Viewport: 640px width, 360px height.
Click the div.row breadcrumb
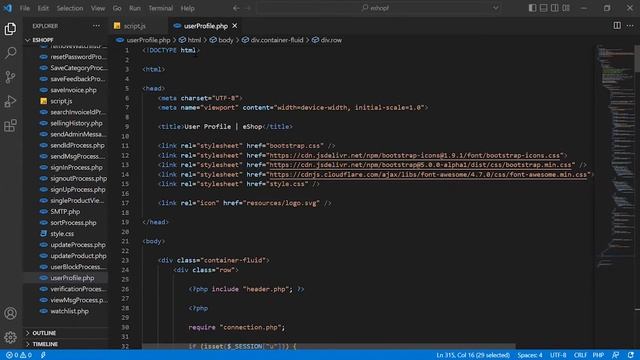[327, 40]
